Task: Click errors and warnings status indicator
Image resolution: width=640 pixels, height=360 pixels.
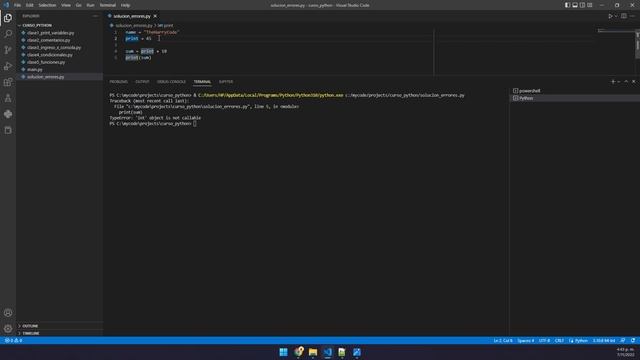Action: coord(13,340)
